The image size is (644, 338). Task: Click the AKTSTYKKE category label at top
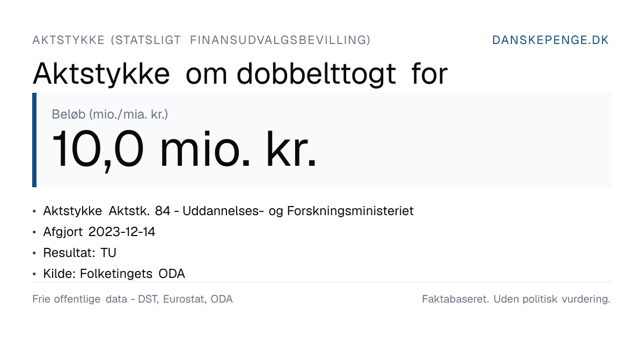(x=68, y=40)
